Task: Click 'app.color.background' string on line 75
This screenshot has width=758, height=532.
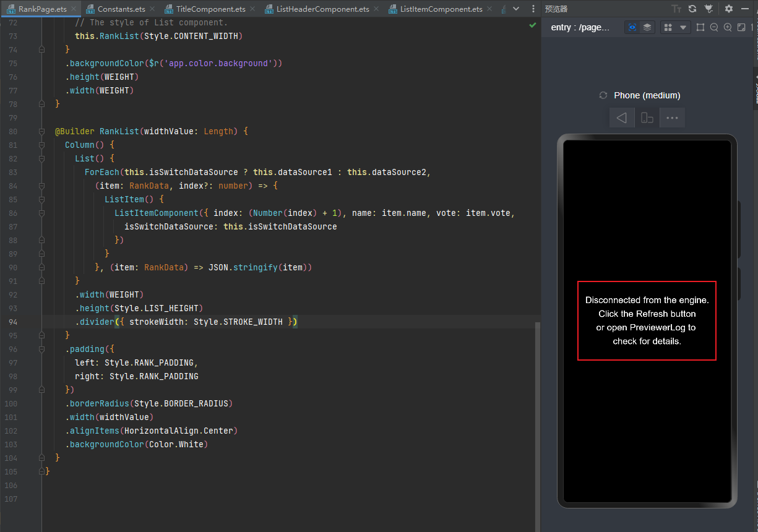Action: pos(218,64)
